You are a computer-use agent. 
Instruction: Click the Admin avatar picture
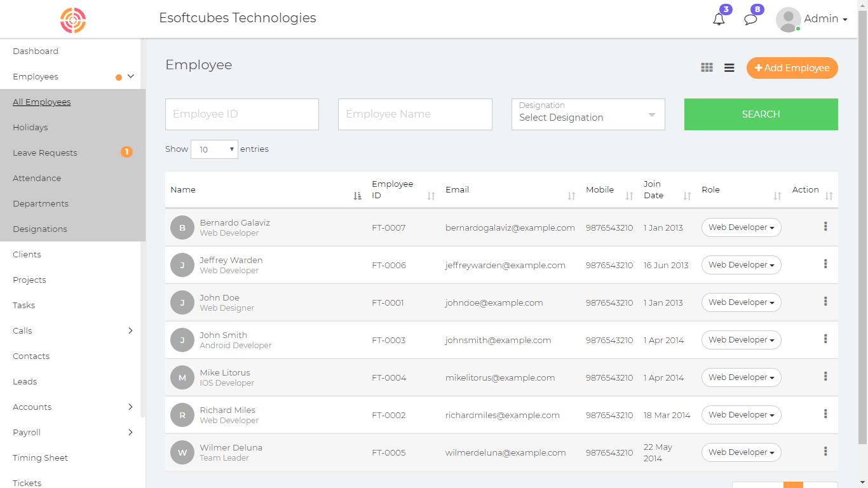point(788,19)
